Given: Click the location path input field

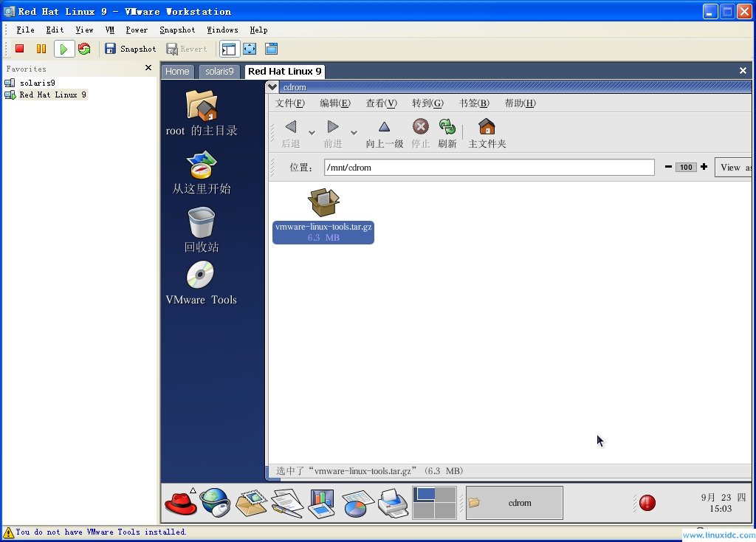Looking at the screenshot, I should (x=489, y=168).
